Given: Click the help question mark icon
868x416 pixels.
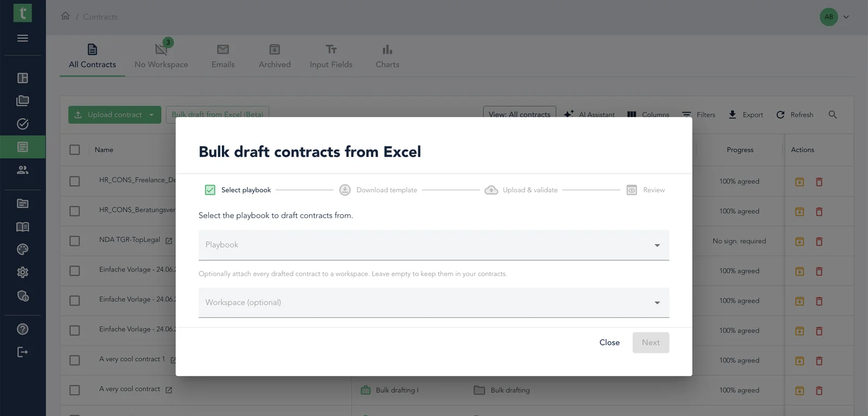Looking at the screenshot, I should (22, 329).
